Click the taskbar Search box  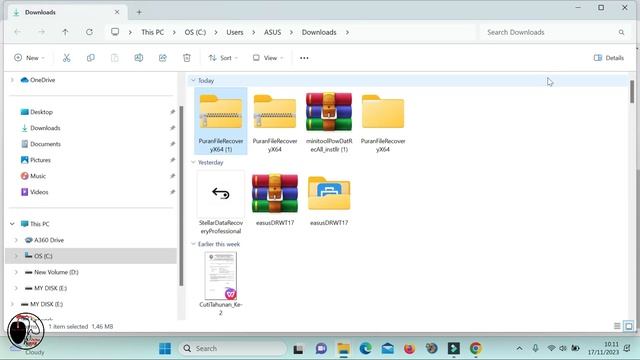[232, 349]
